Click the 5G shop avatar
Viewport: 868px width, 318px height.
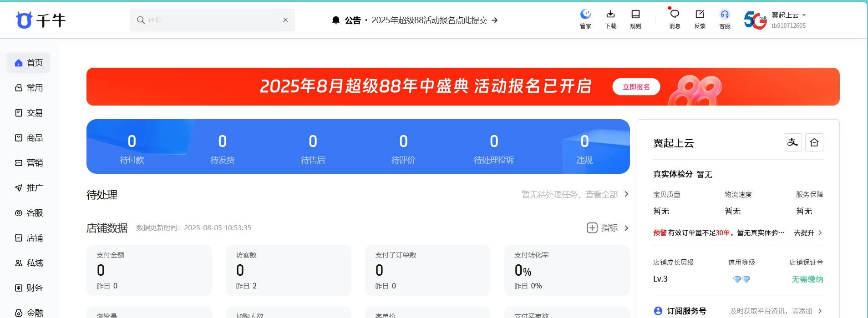coord(755,20)
